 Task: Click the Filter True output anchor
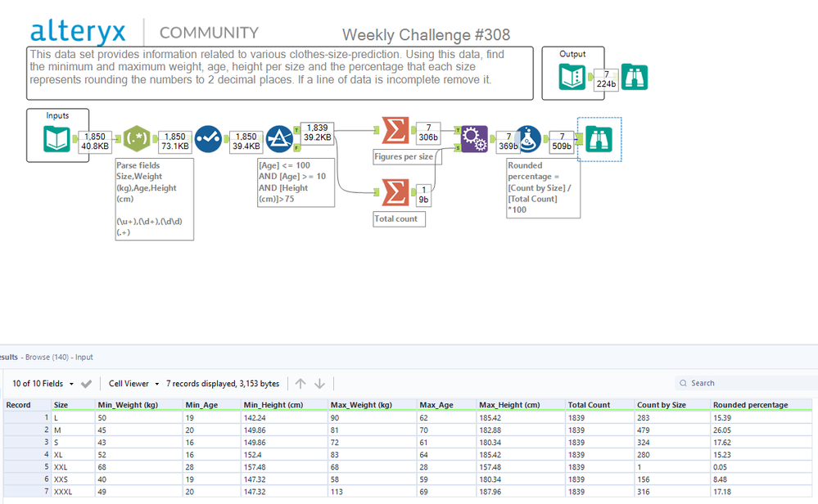coord(296,130)
